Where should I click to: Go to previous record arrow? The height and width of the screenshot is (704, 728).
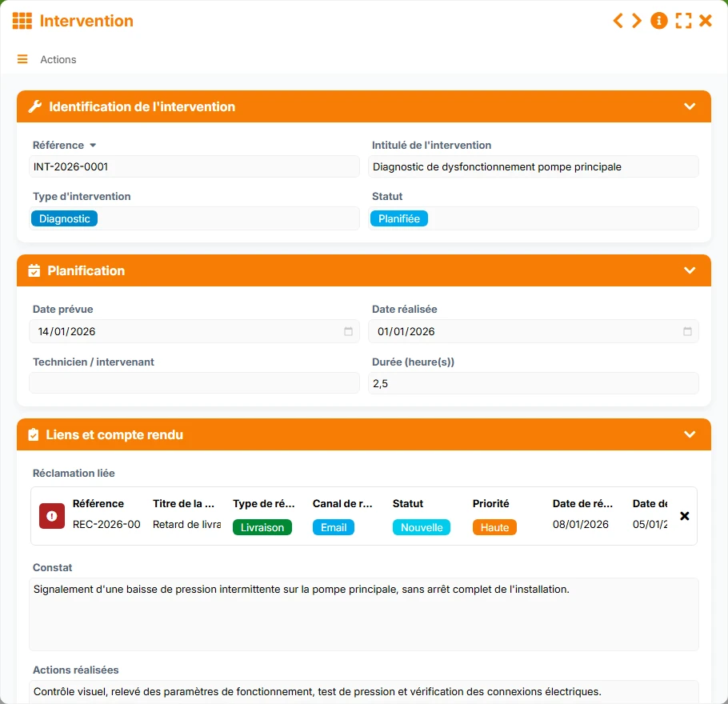coord(618,21)
